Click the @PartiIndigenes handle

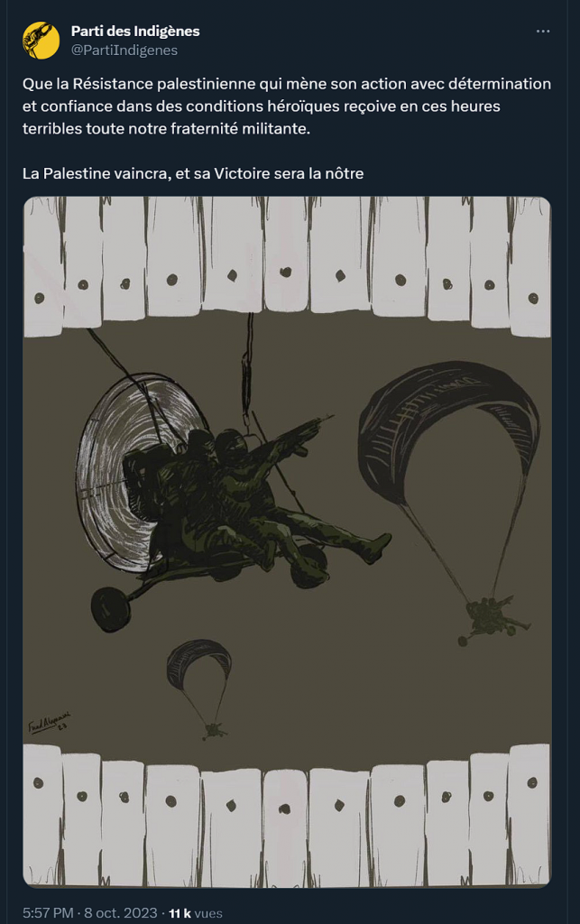point(124,51)
